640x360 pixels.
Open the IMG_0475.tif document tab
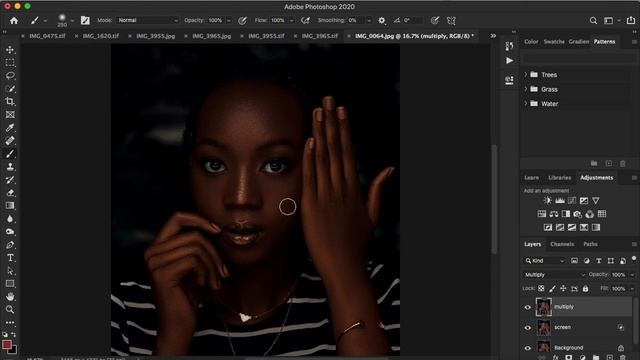(47, 36)
